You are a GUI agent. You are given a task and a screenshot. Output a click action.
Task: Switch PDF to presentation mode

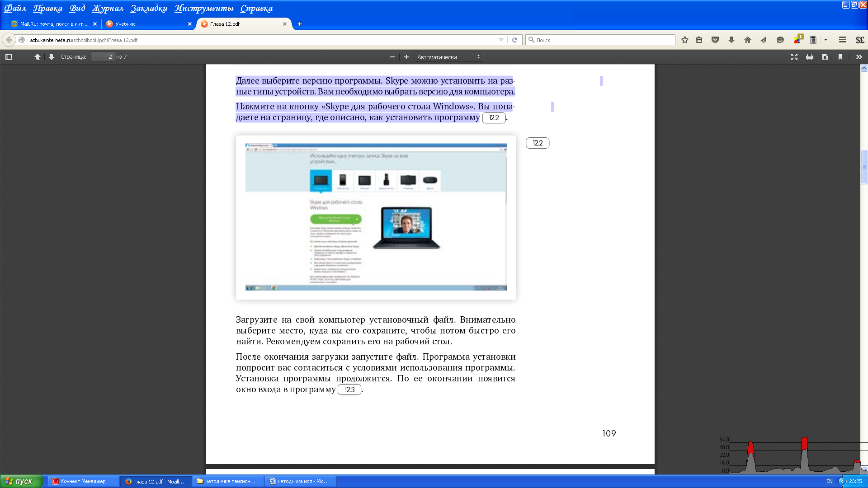tap(794, 57)
